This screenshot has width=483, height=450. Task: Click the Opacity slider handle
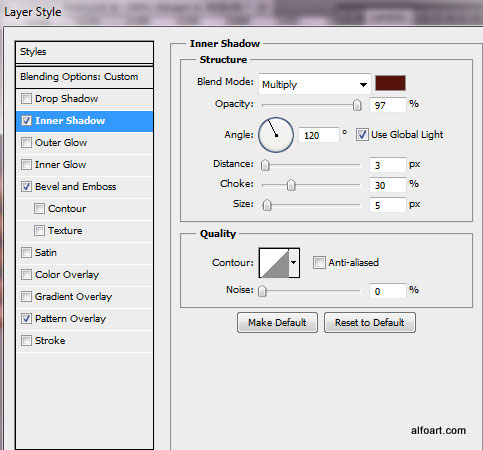click(x=357, y=105)
